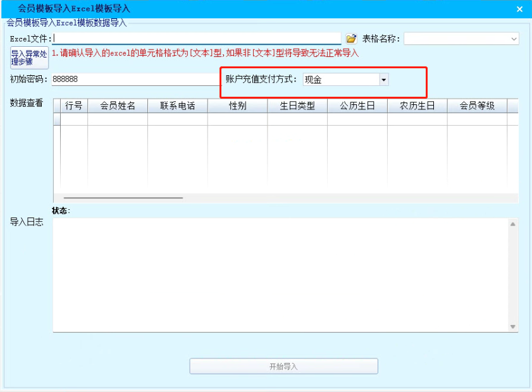The image size is (532, 392).
Task: Select the 公历生日 column header
Action: (357, 106)
